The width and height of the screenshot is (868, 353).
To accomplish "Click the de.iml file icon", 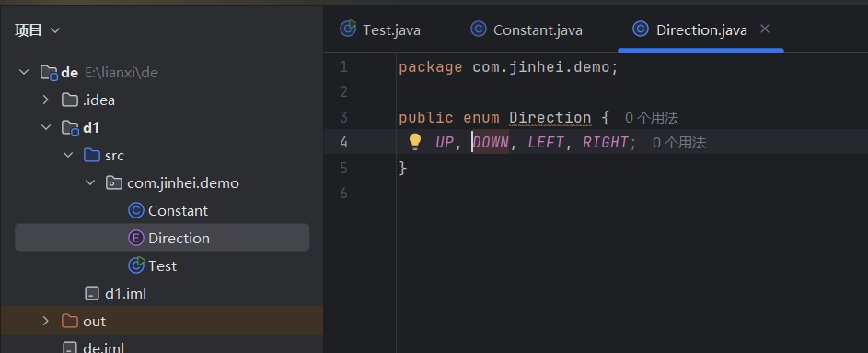I will 69,347.
